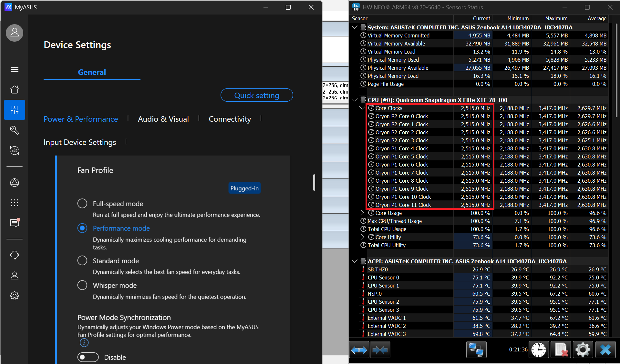
Task: Click the HWiNFO sensor list scrollbar
Action: pos(616,70)
